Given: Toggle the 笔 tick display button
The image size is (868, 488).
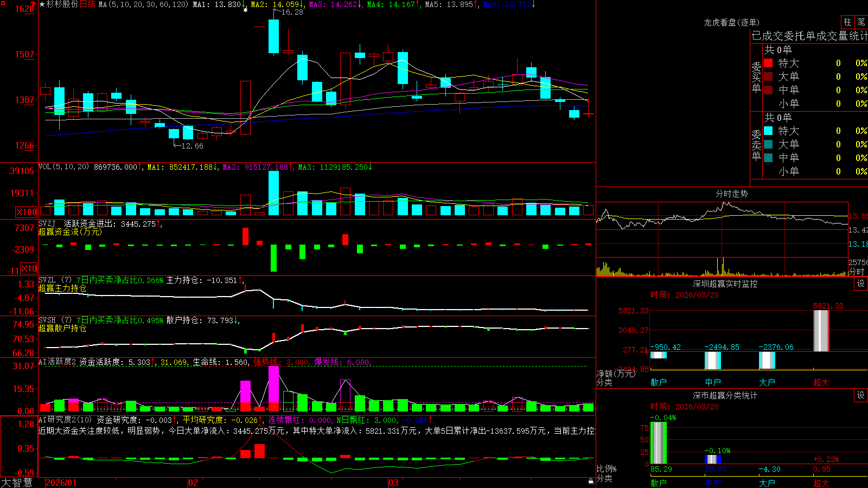Looking at the screenshot, I should pyautogui.click(x=861, y=22).
